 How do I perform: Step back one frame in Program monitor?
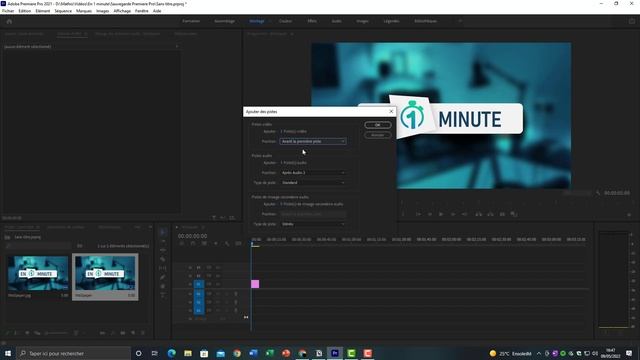pyautogui.click(x=429, y=214)
